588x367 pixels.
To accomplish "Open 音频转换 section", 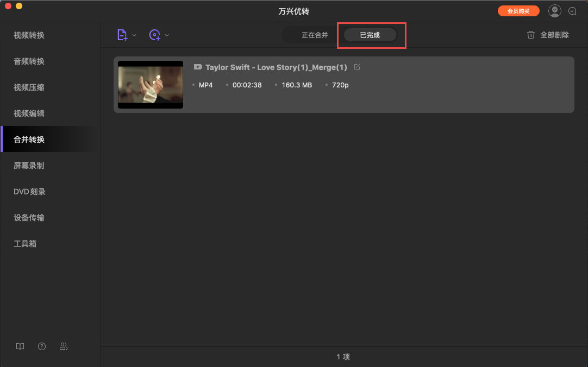I will point(29,61).
